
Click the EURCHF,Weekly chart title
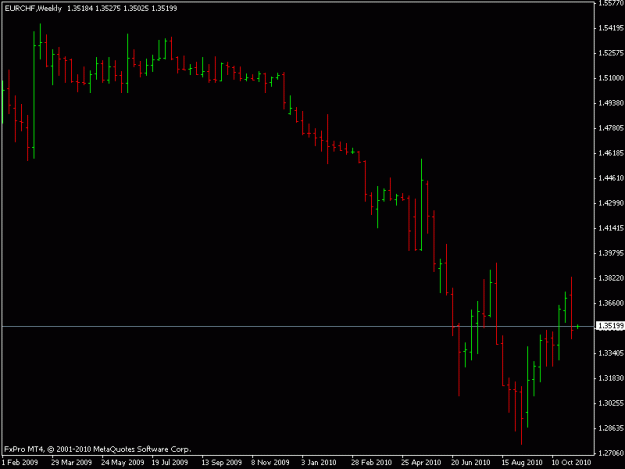[33, 8]
